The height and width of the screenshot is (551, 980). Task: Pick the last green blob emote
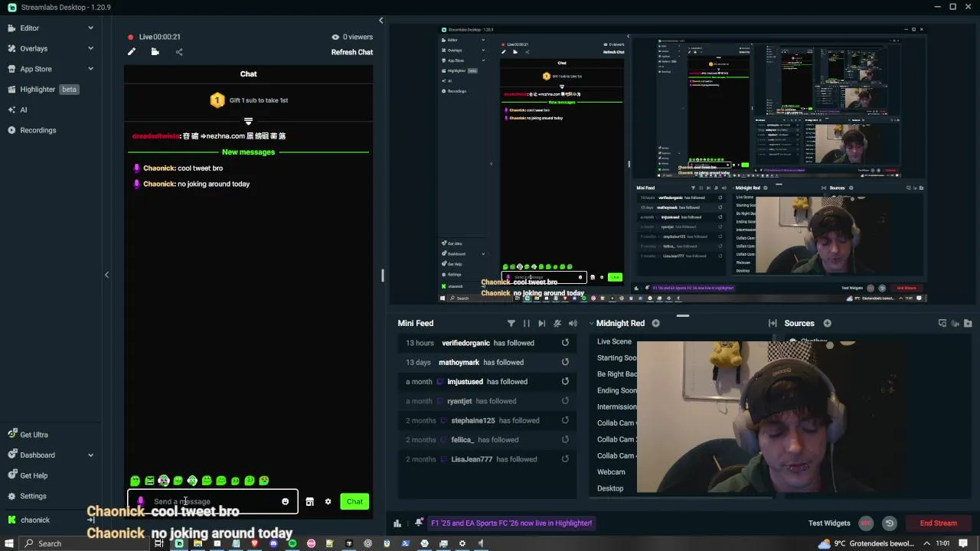point(264,481)
